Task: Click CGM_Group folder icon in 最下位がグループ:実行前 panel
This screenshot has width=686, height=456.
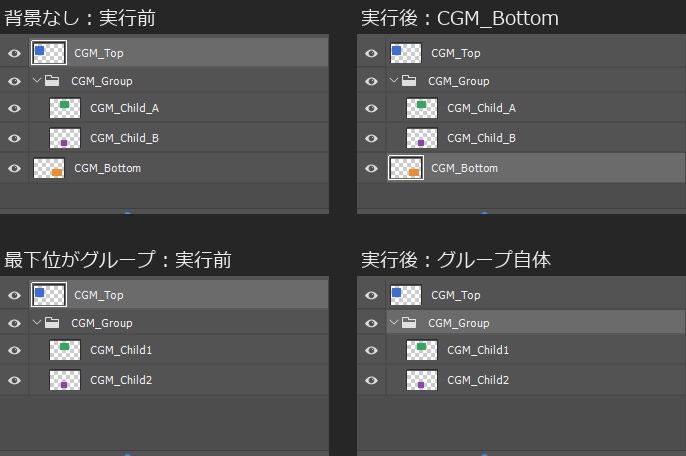Action: (x=52, y=323)
